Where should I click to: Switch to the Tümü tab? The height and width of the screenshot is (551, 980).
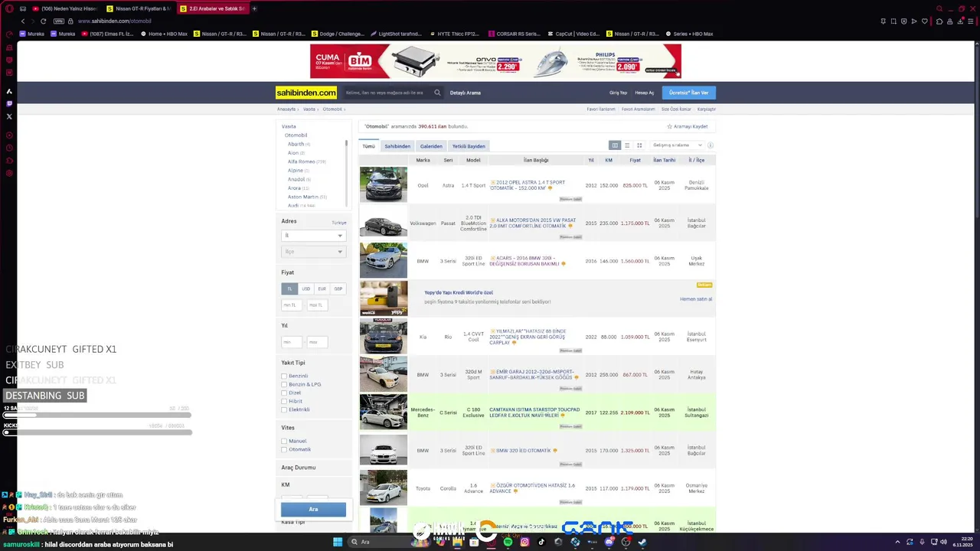click(369, 145)
